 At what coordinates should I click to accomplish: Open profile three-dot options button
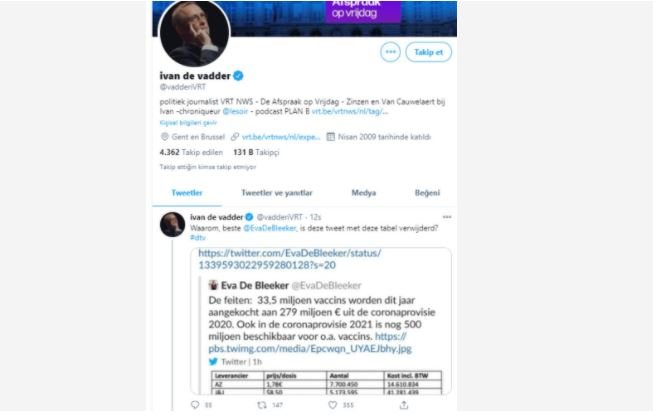point(390,52)
